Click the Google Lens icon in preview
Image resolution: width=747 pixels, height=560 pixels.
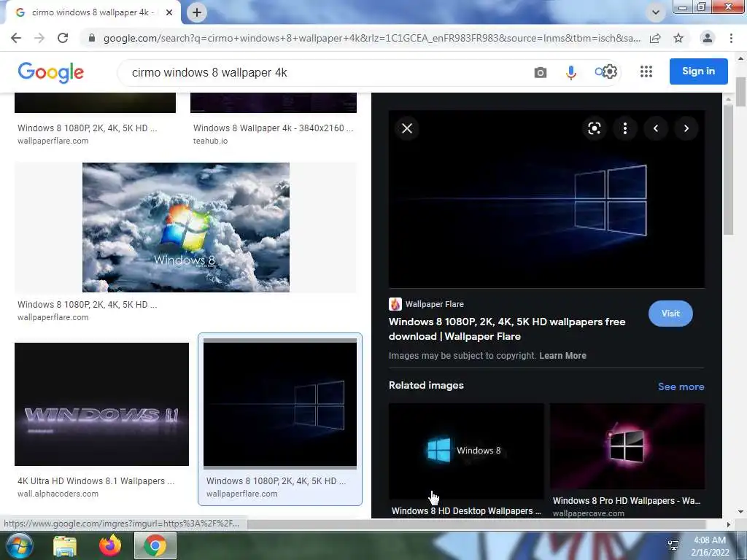594,128
